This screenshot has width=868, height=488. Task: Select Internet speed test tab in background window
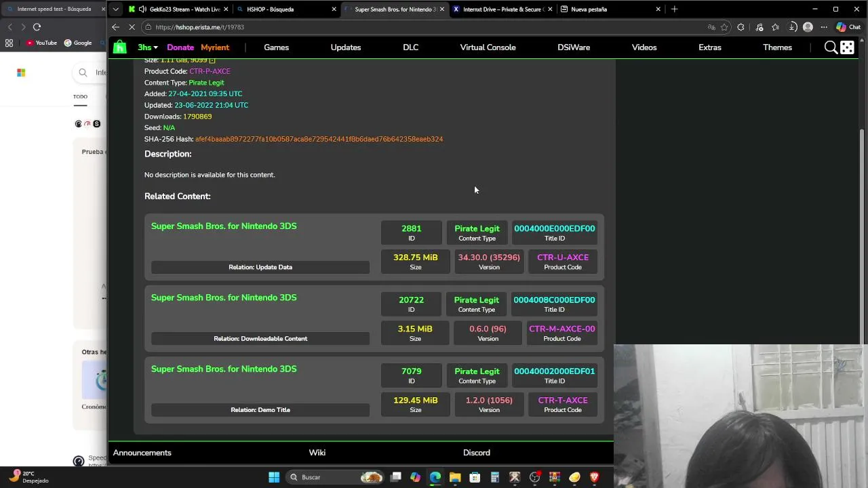point(53,9)
